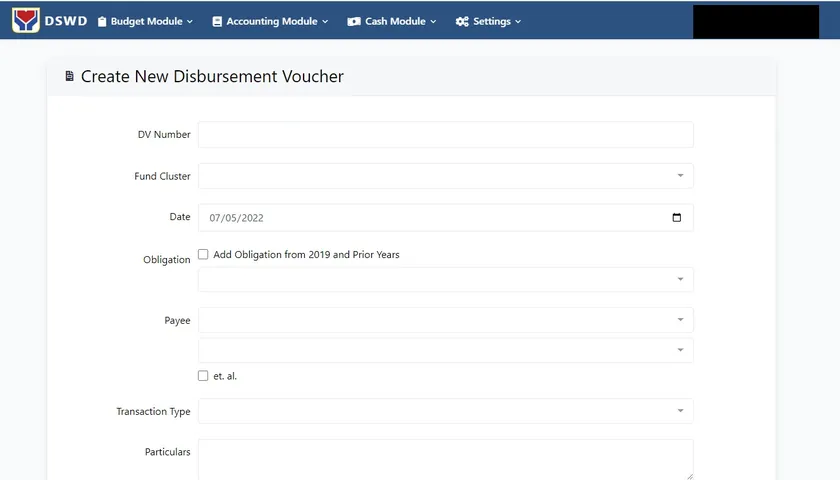Image resolution: width=840 pixels, height=480 pixels.
Task: Enable the et. al. checkbox
Action: [203, 376]
